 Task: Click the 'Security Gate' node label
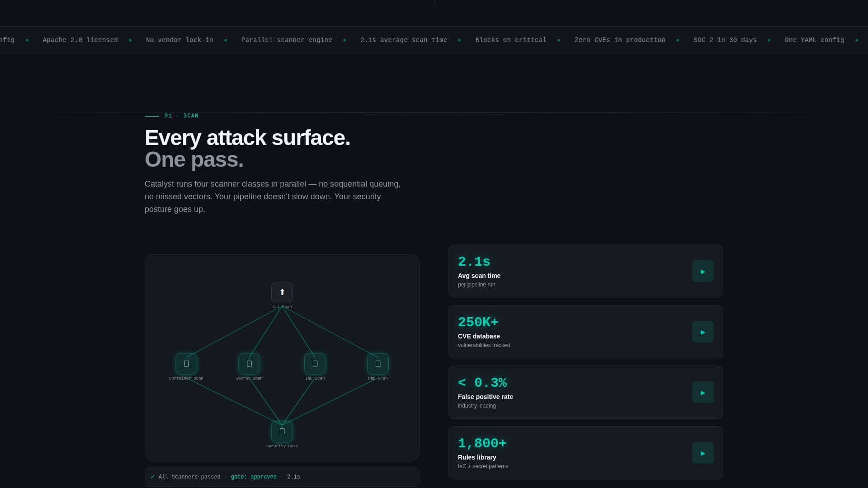coord(282,446)
